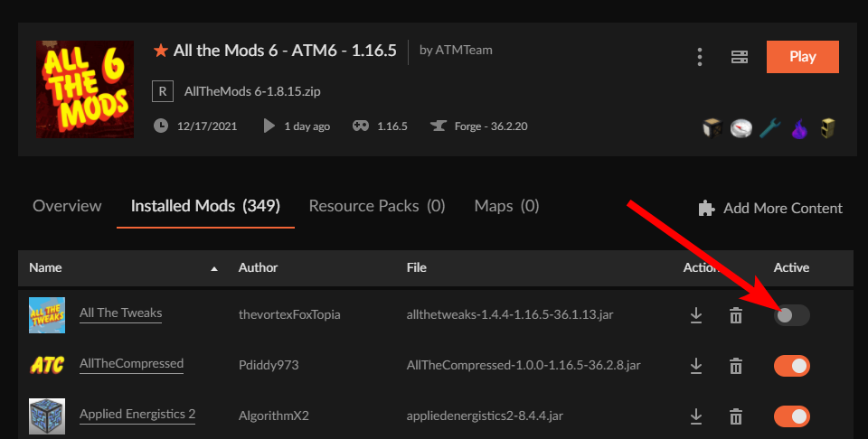This screenshot has width=868, height=439.
Task: Switch to the Overview tab
Action: pyautogui.click(x=67, y=206)
